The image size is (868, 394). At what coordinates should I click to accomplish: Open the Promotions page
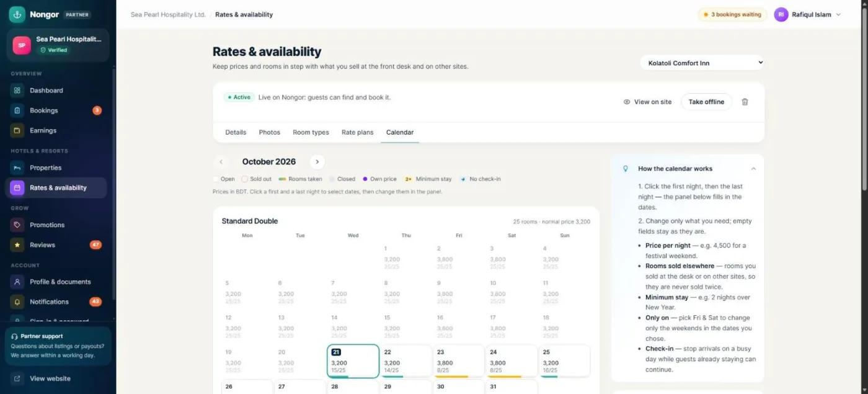pyautogui.click(x=56, y=225)
